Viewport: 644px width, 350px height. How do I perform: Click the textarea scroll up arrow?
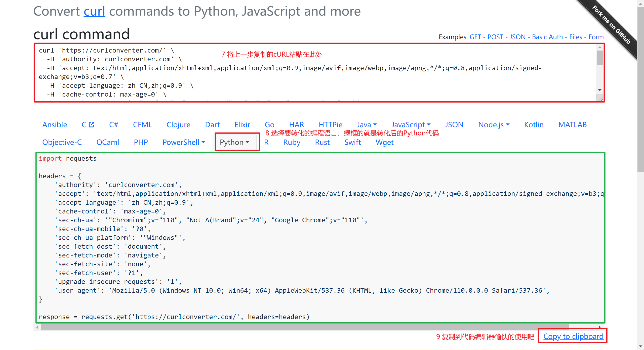(600, 47)
